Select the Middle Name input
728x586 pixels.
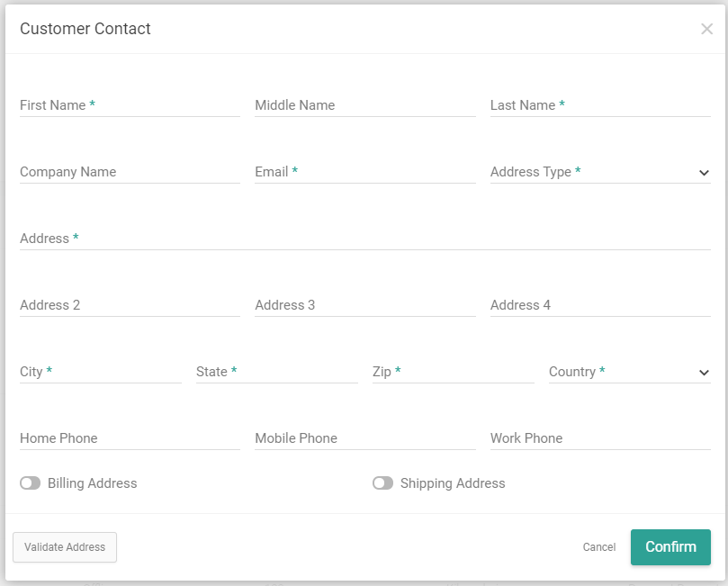[364, 105]
